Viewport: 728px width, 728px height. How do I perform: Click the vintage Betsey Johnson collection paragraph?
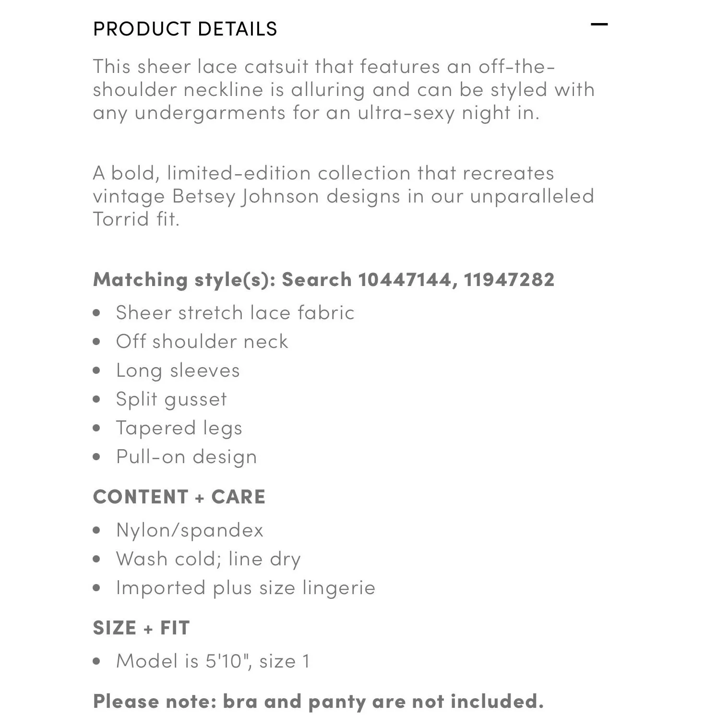tap(343, 196)
